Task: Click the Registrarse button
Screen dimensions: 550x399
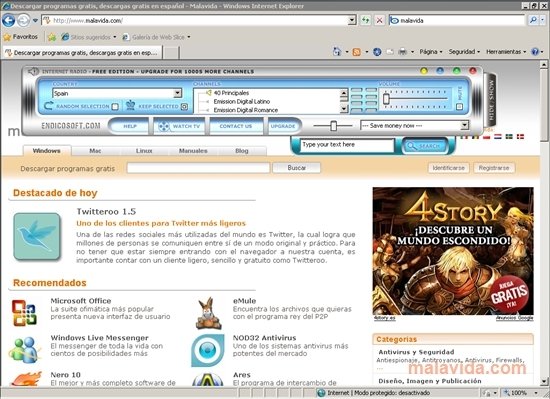Action: click(494, 168)
